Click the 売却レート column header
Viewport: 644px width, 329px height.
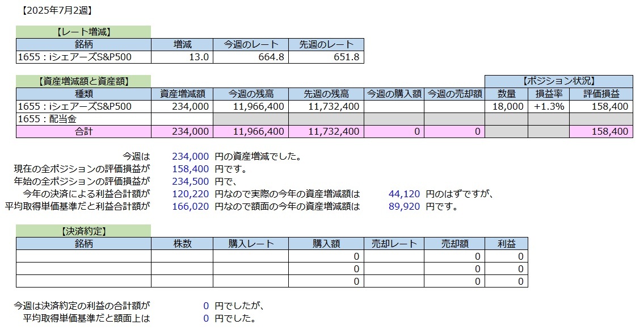(x=394, y=244)
